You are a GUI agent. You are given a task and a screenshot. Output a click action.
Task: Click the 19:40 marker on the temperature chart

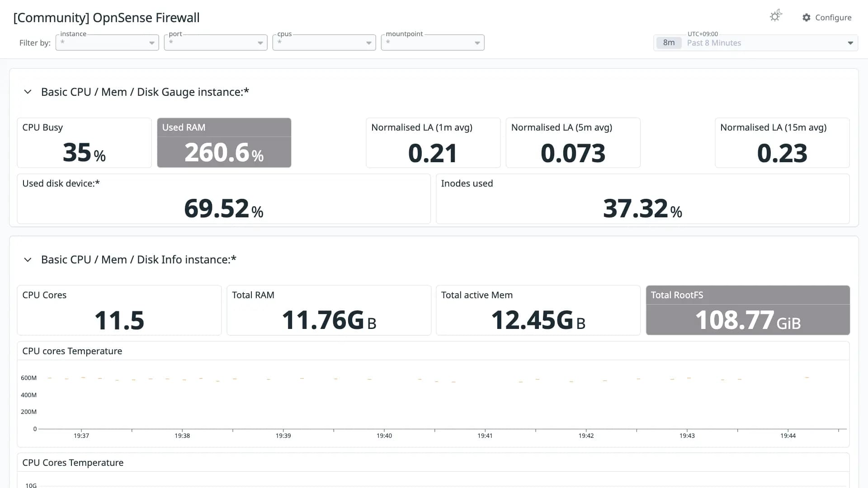(x=384, y=436)
